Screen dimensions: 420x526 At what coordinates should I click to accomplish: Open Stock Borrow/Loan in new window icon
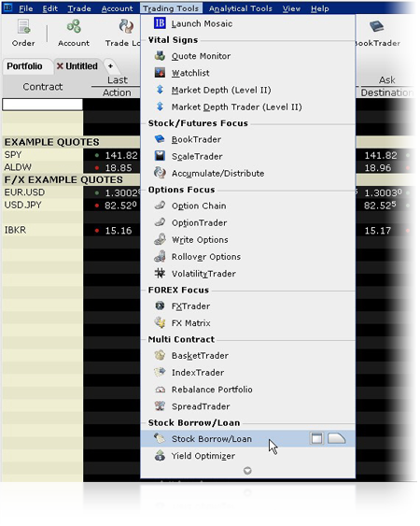click(x=316, y=438)
